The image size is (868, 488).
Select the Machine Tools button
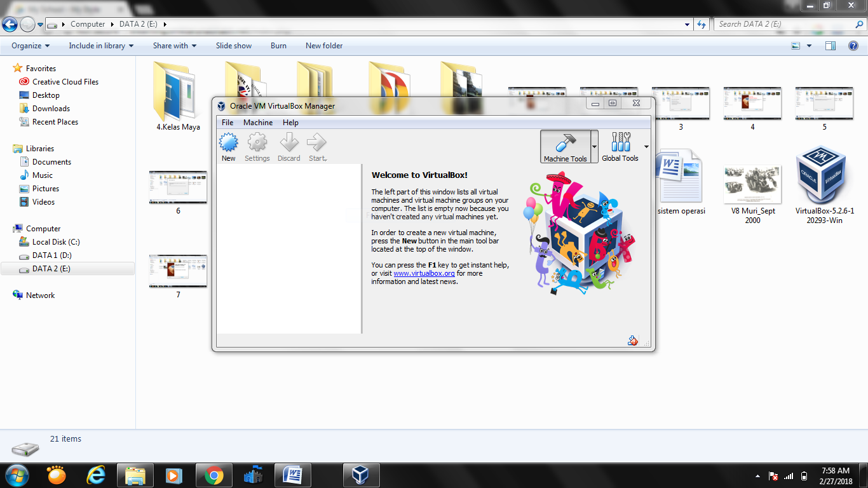click(566, 147)
